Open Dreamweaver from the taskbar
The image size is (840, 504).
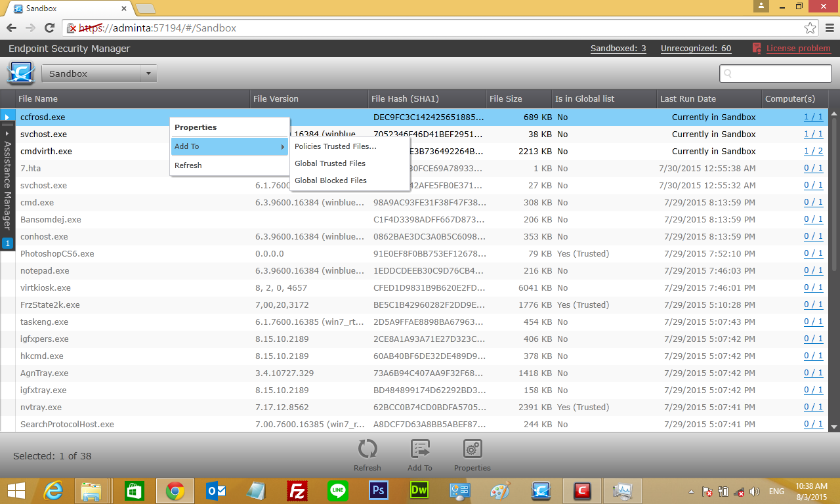[419, 491]
